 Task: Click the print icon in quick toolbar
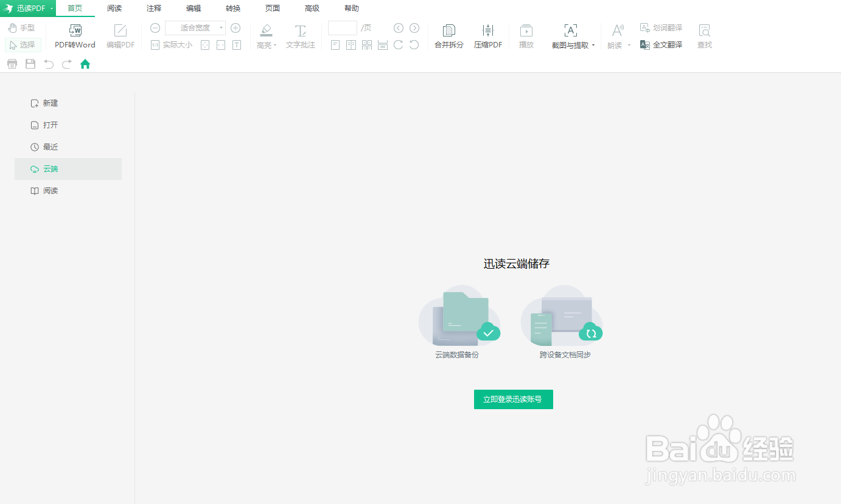(12, 64)
